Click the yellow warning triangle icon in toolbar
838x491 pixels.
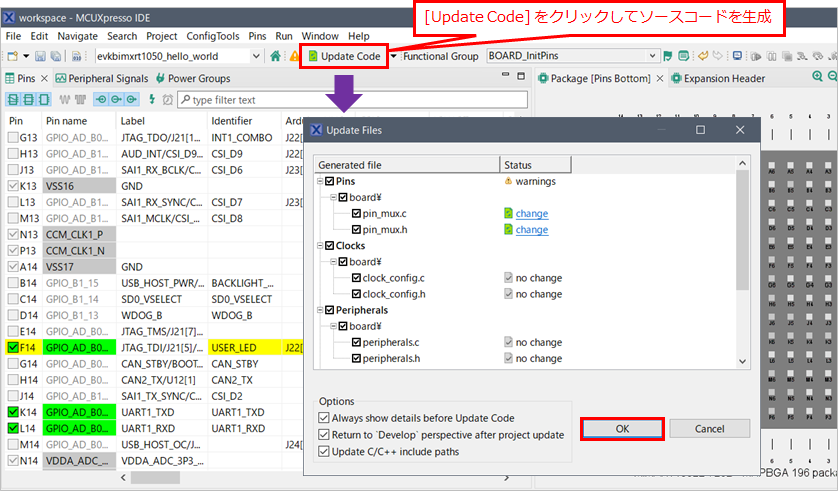(x=294, y=56)
